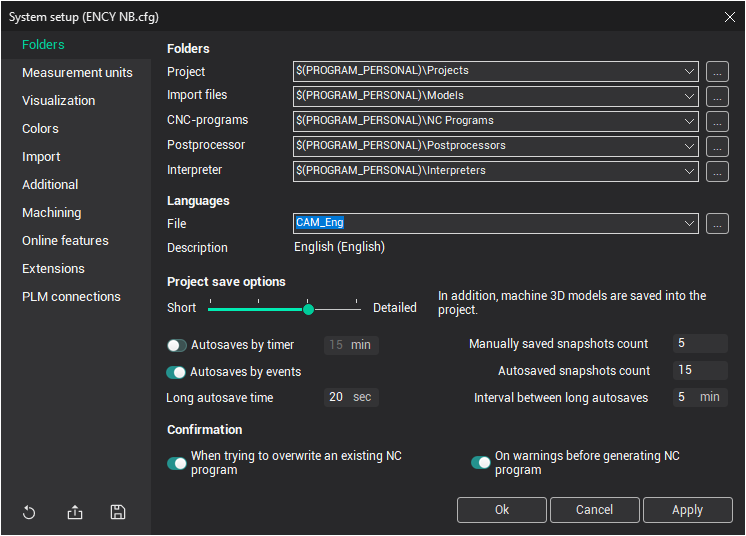746x536 pixels.
Task: Expand the Project folder path dropdown
Action: point(689,71)
